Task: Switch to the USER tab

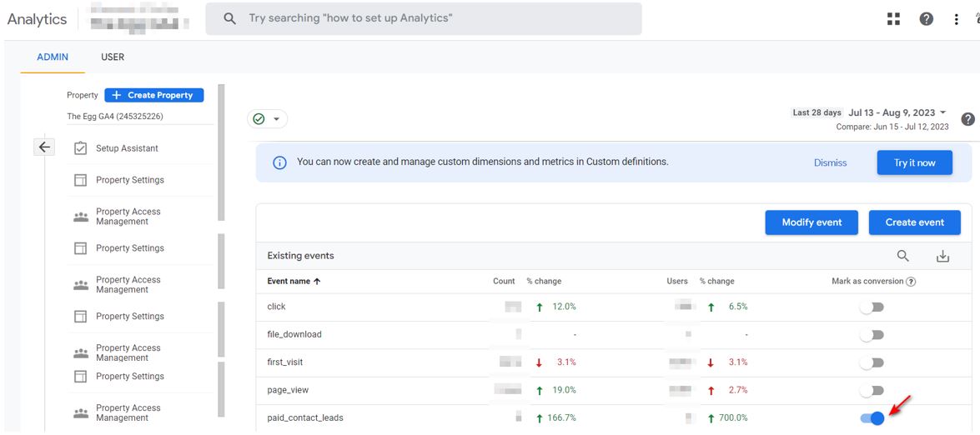Action: pyautogui.click(x=113, y=57)
